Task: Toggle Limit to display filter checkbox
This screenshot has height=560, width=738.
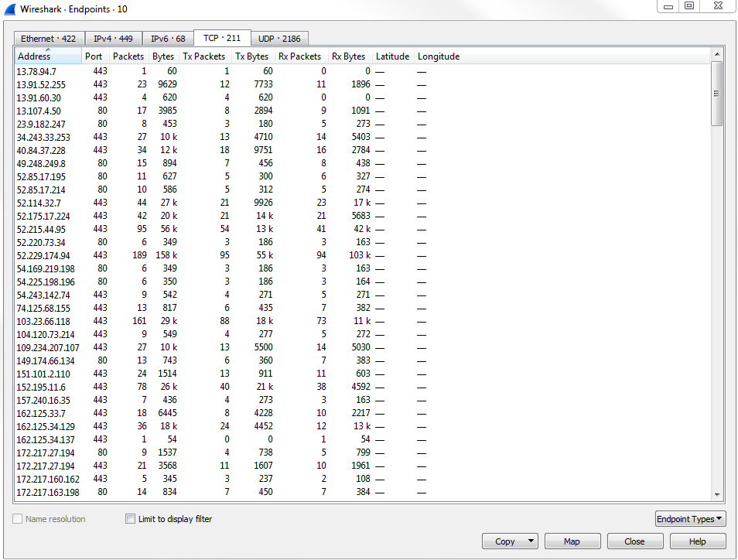Action: tap(131, 518)
